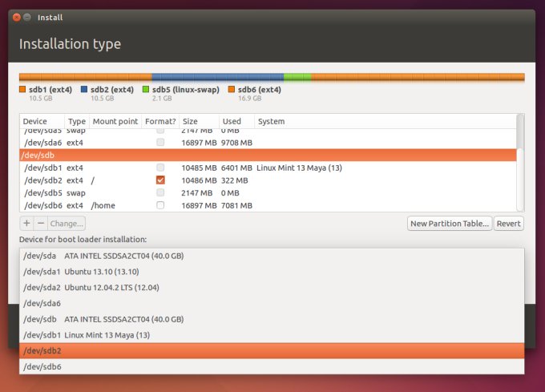
Task: Select the /dev/sdb disk row
Action: pyautogui.click(x=268, y=155)
